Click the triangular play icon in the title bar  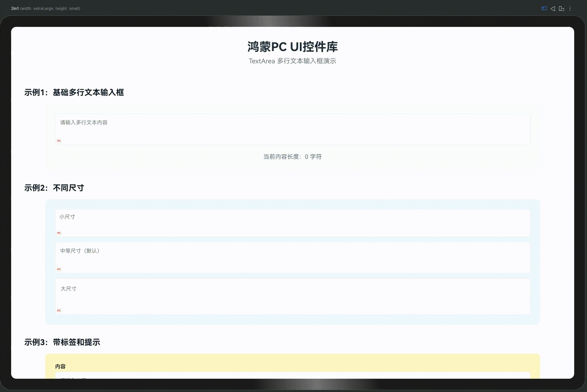coord(553,9)
